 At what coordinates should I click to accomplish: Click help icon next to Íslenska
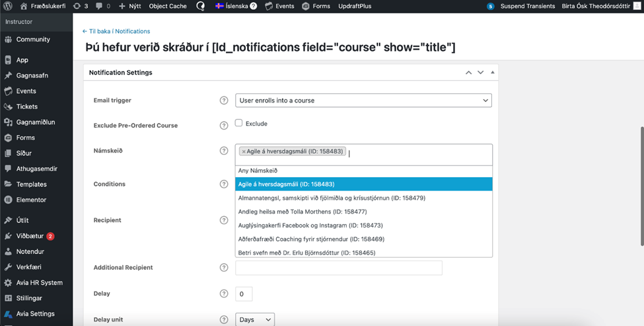253,6
